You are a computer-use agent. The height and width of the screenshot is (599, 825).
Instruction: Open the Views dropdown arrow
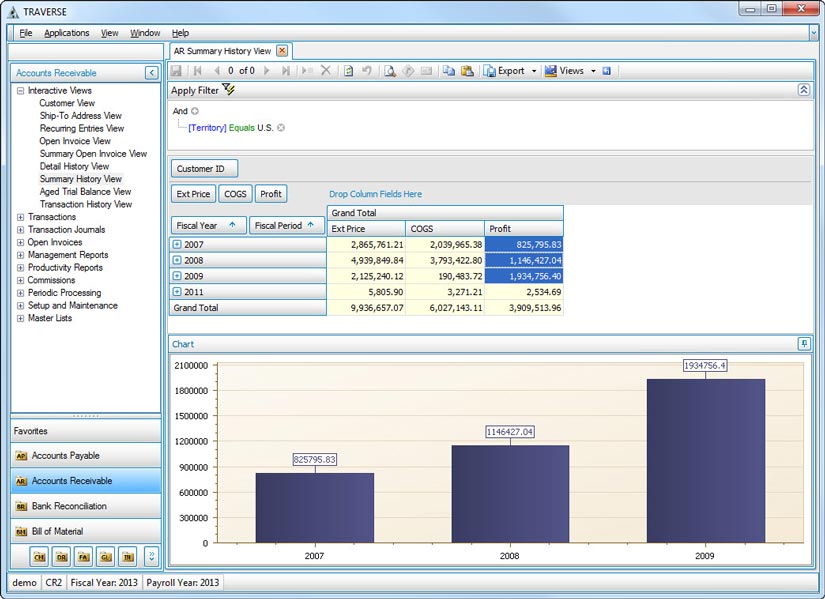593,71
